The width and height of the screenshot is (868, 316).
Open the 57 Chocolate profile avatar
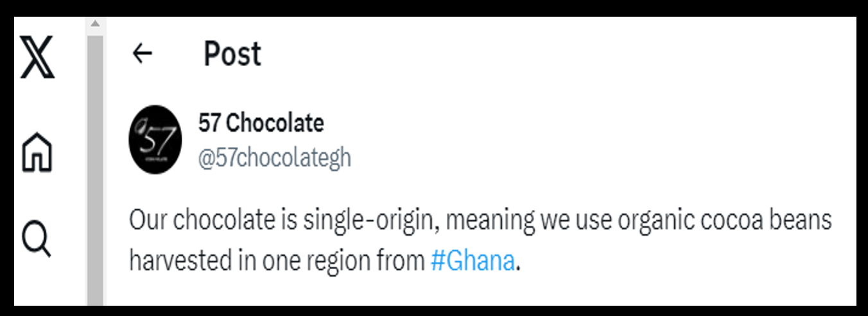(155, 139)
